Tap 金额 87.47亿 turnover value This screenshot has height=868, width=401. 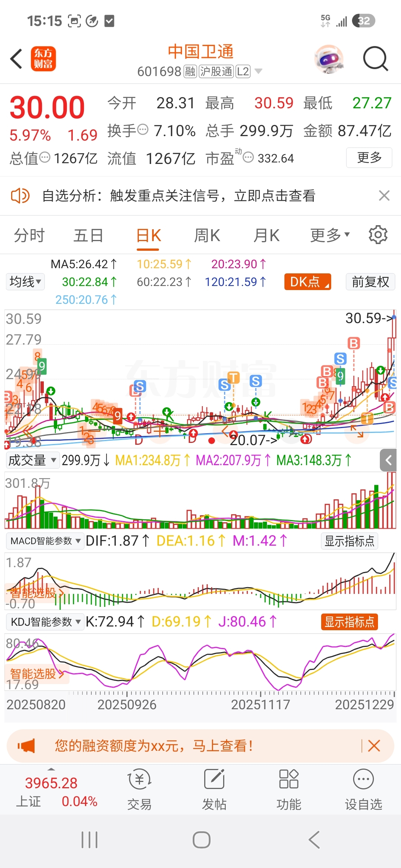click(348, 131)
